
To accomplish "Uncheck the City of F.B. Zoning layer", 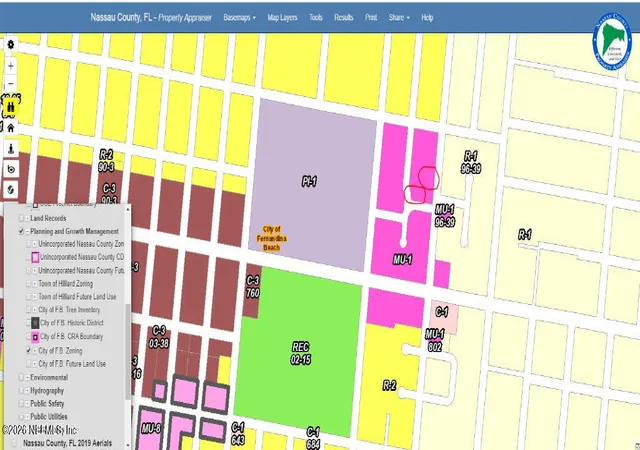I will (28, 350).
